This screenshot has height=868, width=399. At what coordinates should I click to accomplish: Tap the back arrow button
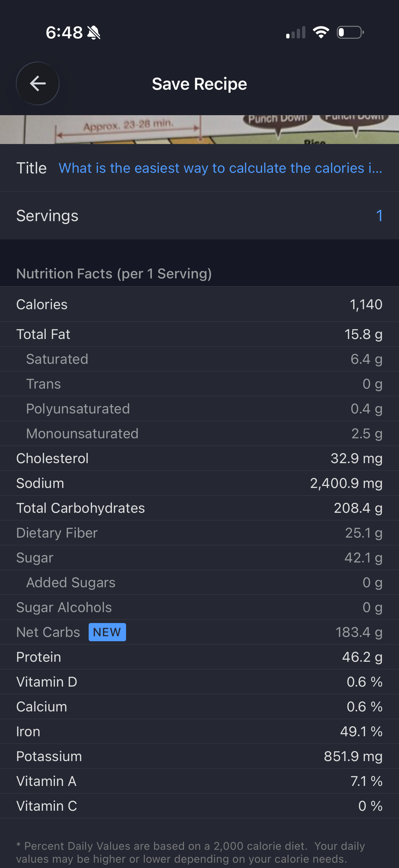pyautogui.click(x=38, y=83)
